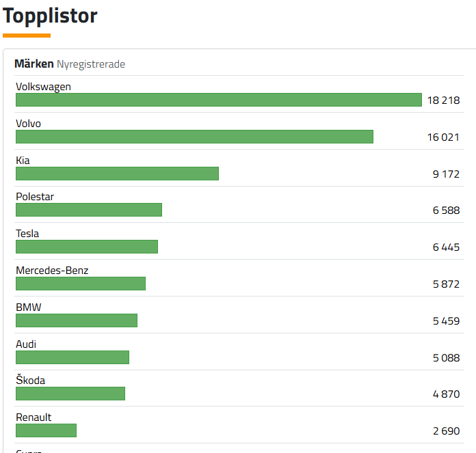Select the Volkswagen brand label
Screen dimensions: 476x453
(x=43, y=87)
